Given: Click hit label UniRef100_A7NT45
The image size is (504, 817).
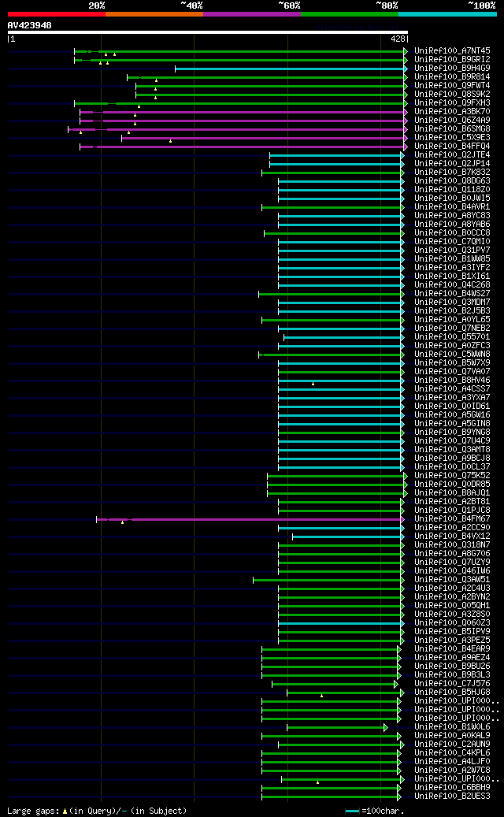Looking at the screenshot, I should [452, 51].
